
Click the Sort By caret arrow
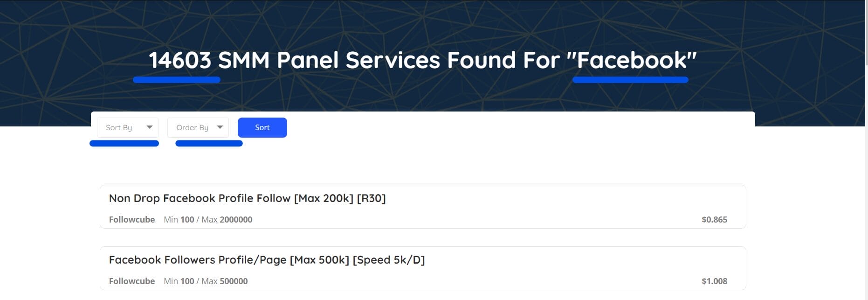pos(150,127)
